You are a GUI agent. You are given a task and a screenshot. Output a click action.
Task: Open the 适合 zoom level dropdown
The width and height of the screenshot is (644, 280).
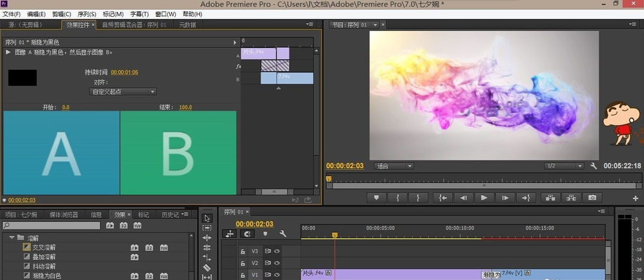(x=395, y=166)
